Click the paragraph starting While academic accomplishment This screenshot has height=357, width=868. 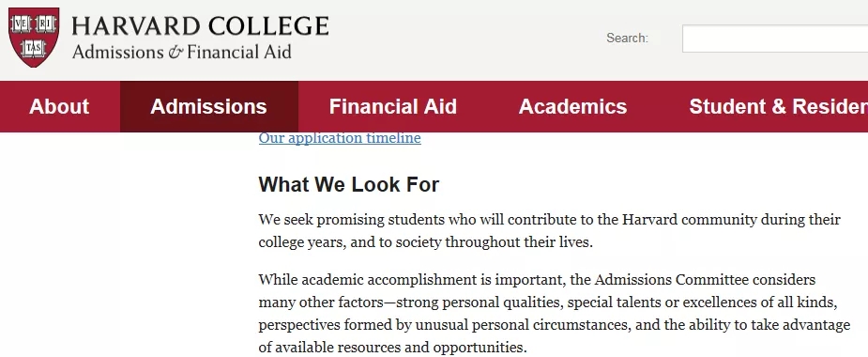pos(555,313)
